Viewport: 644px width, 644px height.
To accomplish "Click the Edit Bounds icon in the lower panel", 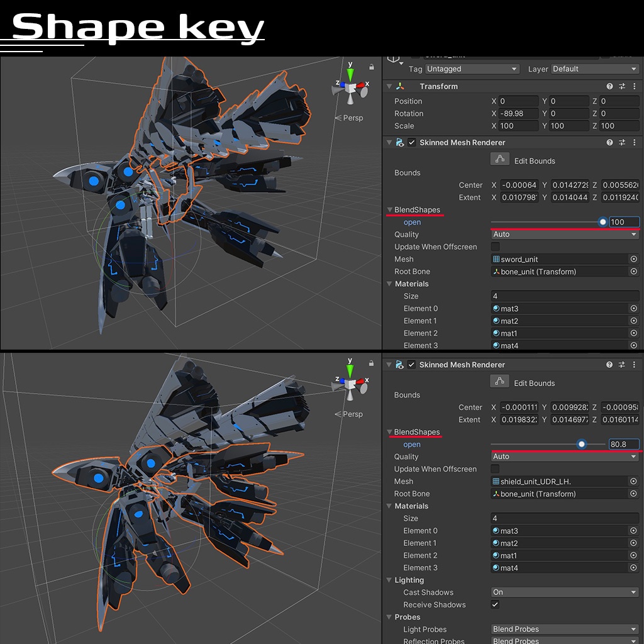I will point(499,381).
